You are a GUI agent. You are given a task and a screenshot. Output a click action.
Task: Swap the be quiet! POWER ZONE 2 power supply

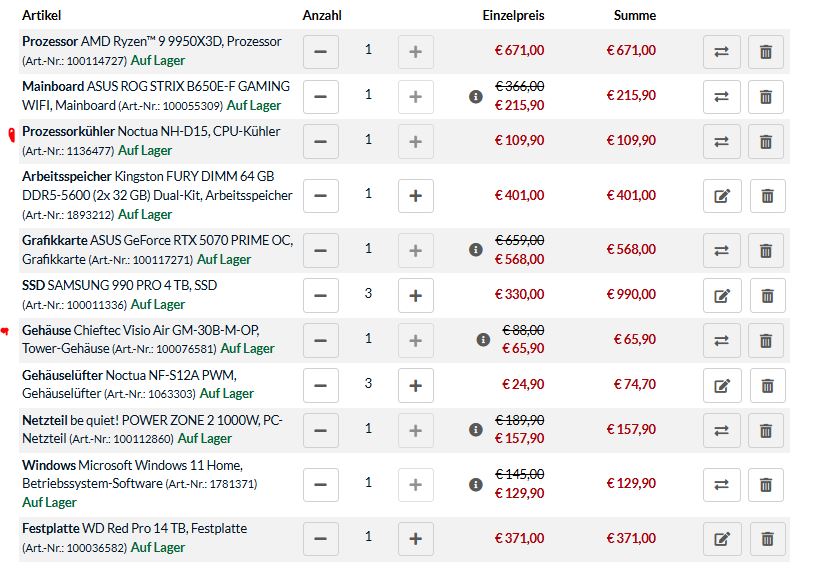pyautogui.click(x=721, y=430)
